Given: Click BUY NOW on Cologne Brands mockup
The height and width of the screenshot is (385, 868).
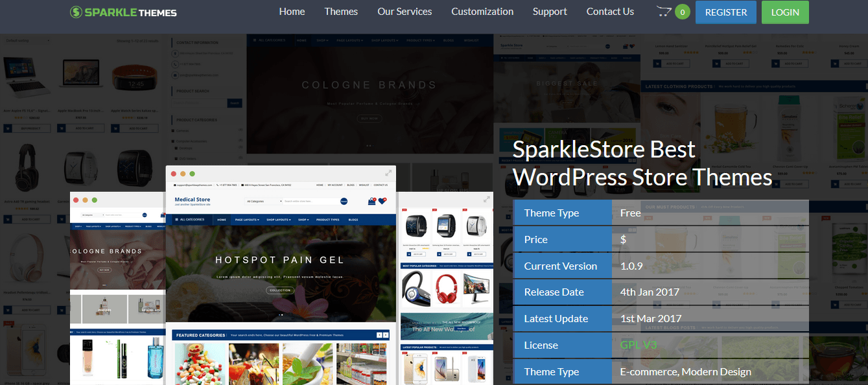Looking at the screenshot, I should point(104,269).
